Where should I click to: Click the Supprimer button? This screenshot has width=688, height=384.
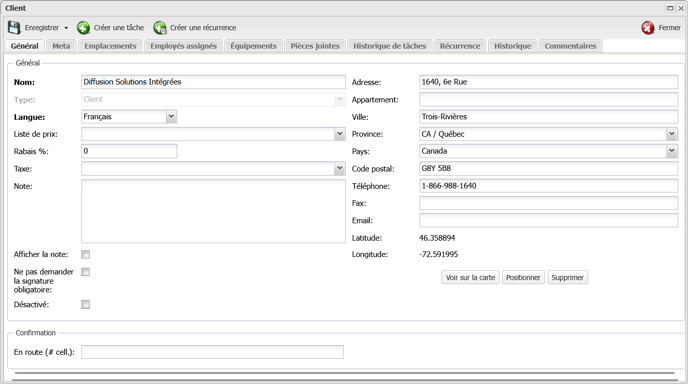pos(567,277)
